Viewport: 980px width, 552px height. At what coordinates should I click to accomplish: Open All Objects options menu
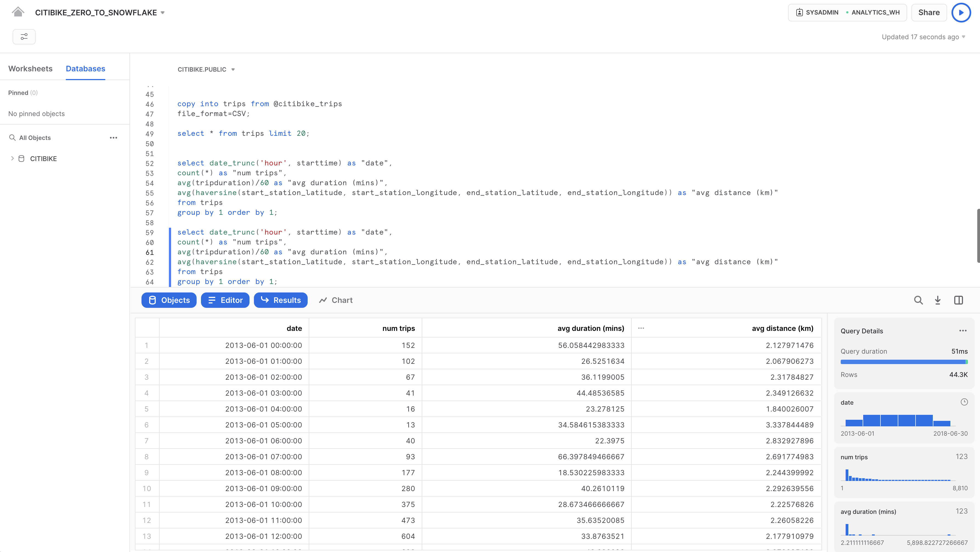[x=113, y=138]
